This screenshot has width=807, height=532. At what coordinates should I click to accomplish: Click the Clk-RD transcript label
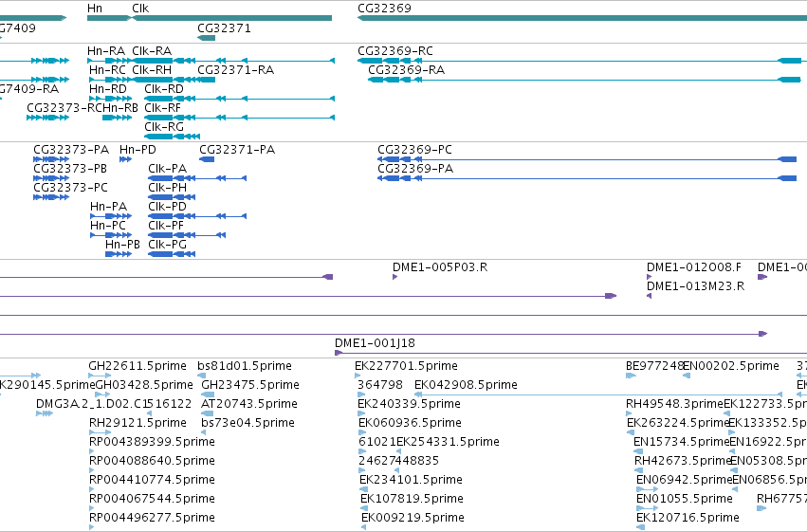tap(164, 89)
